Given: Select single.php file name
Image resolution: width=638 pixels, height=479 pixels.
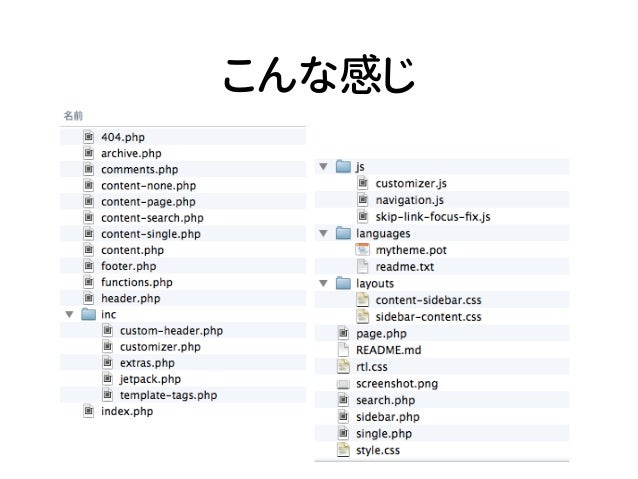Looking at the screenshot, I should (x=384, y=433).
